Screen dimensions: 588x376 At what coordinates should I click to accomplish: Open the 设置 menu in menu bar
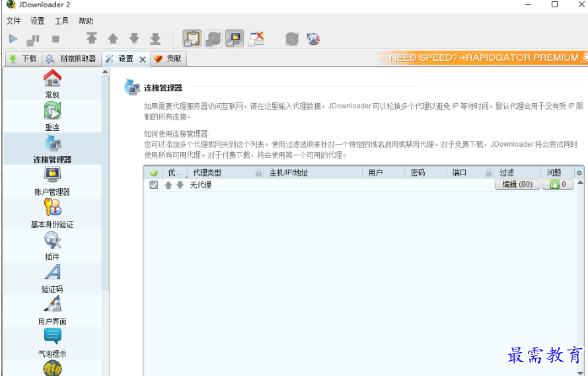[38, 21]
